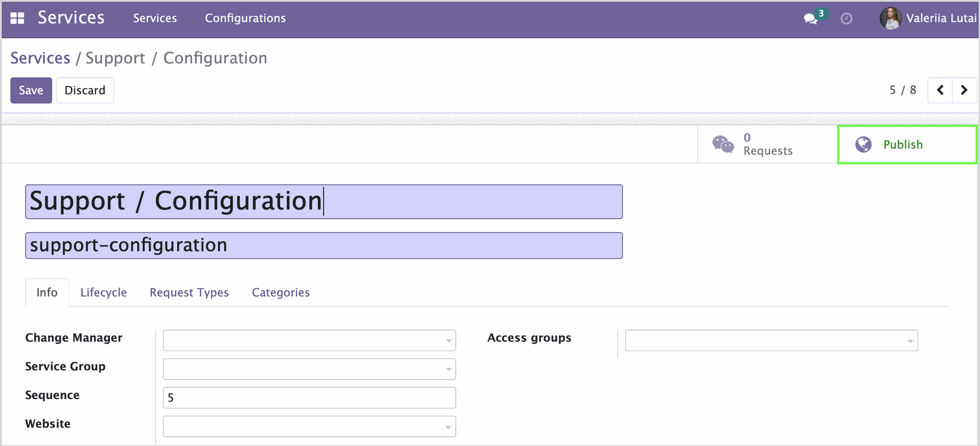Switch to the Lifecycle tab
Screen dimensions: 980x446
(x=104, y=293)
